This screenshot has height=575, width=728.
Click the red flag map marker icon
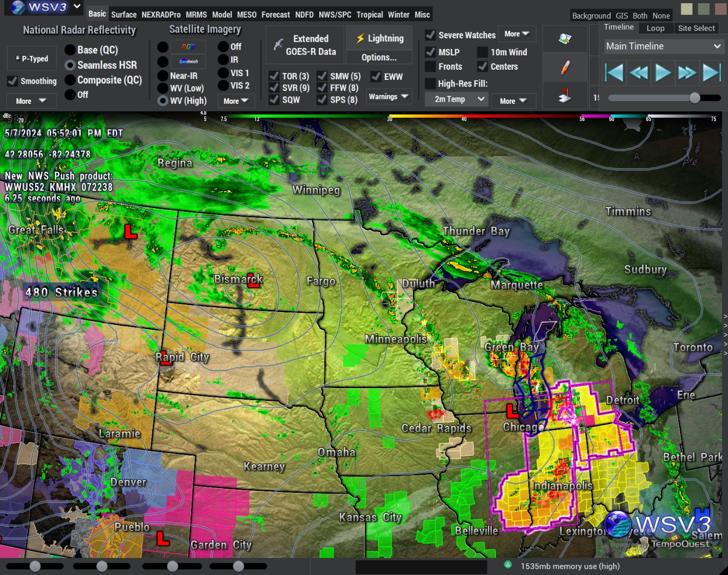tap(565, 96)
